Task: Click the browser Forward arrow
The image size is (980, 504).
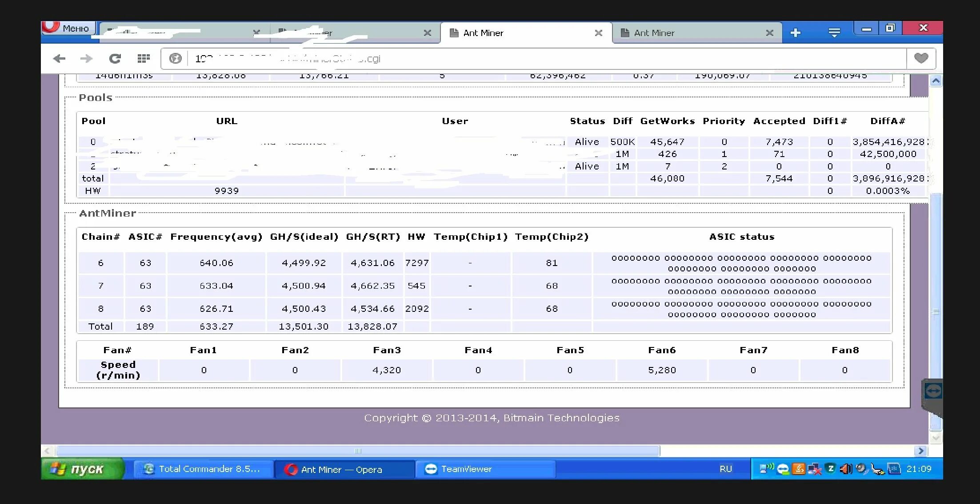Action: pyautogui.click(x=86, y=59)
